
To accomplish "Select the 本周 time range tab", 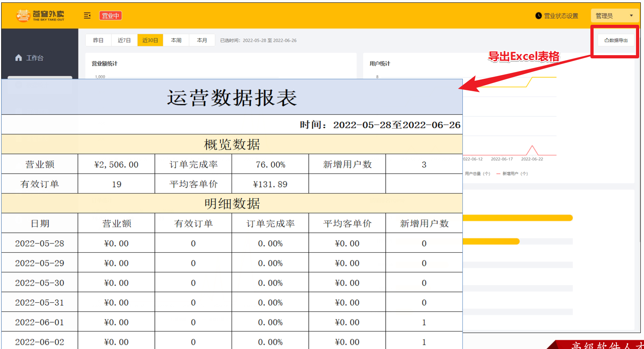I will click(x=176, y=40).
